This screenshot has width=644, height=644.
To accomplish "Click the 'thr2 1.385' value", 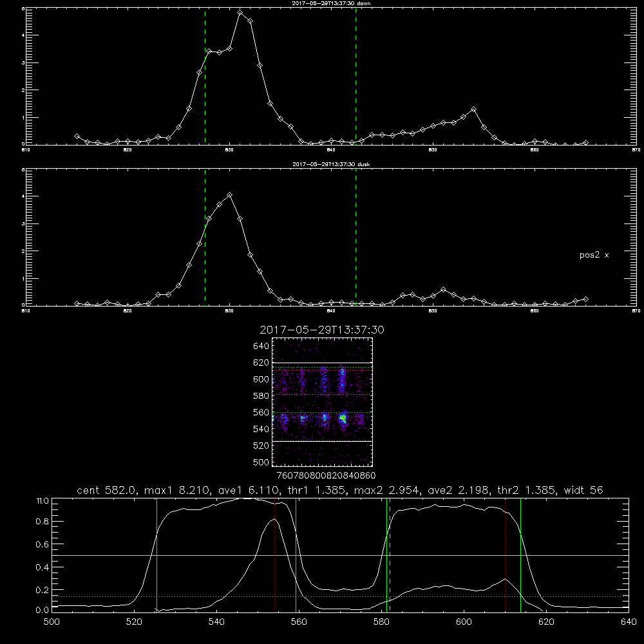I will [x=527, y=490].
